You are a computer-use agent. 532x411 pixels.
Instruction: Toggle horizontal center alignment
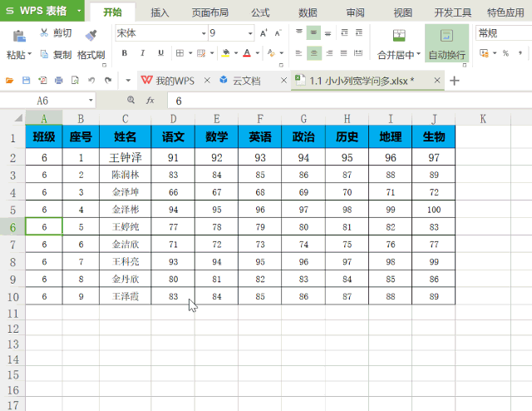[314, 53]
